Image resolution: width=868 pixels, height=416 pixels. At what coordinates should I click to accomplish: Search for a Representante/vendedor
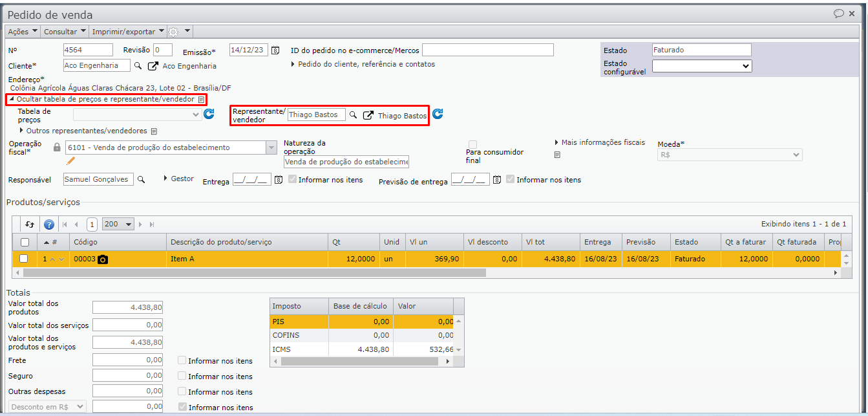pos(353,115)
